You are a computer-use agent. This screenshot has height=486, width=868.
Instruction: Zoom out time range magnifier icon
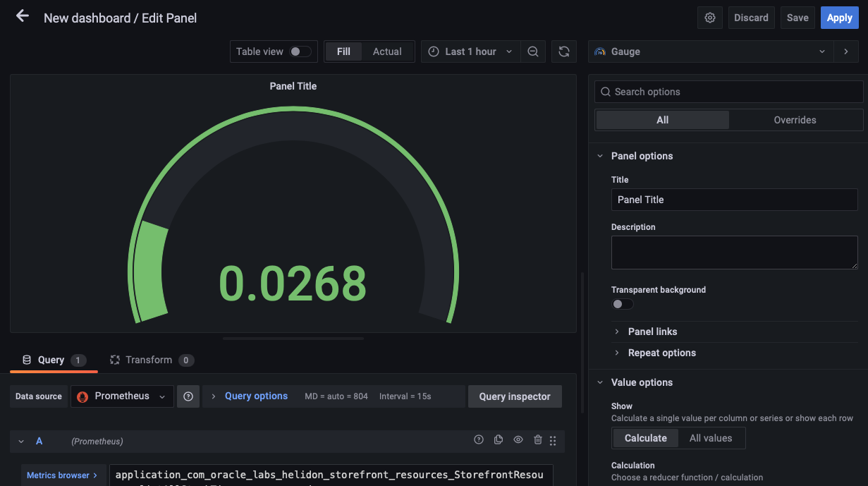[x=533, y=51]
